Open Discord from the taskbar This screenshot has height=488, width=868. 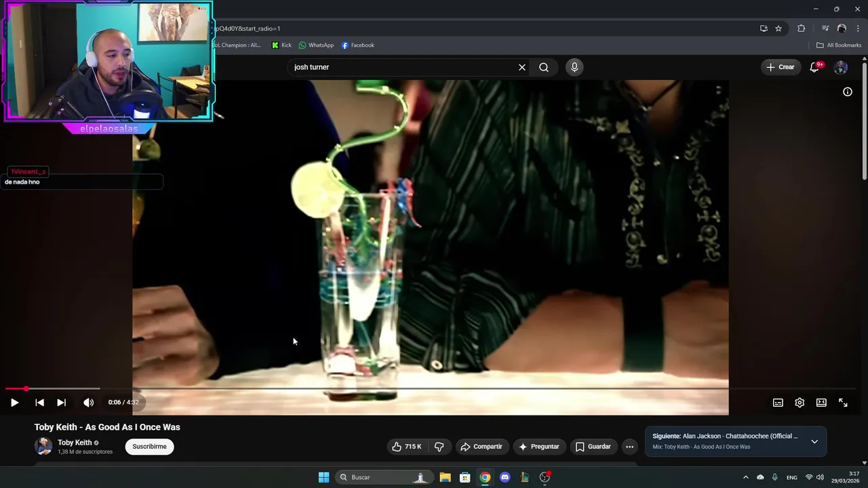505,477
